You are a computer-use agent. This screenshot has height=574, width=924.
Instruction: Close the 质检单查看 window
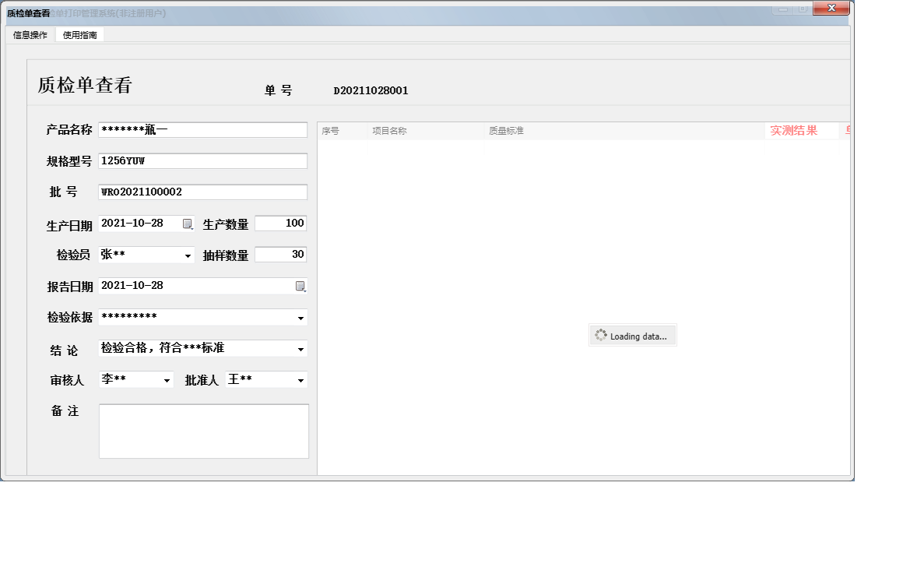pyautogui.click(x=831, y=8)
